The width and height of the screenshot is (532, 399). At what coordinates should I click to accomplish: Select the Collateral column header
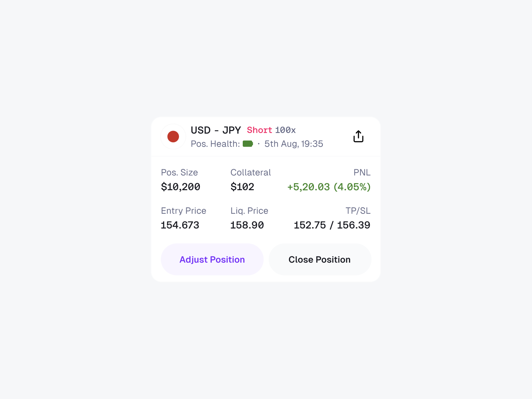tap(250, 172)
